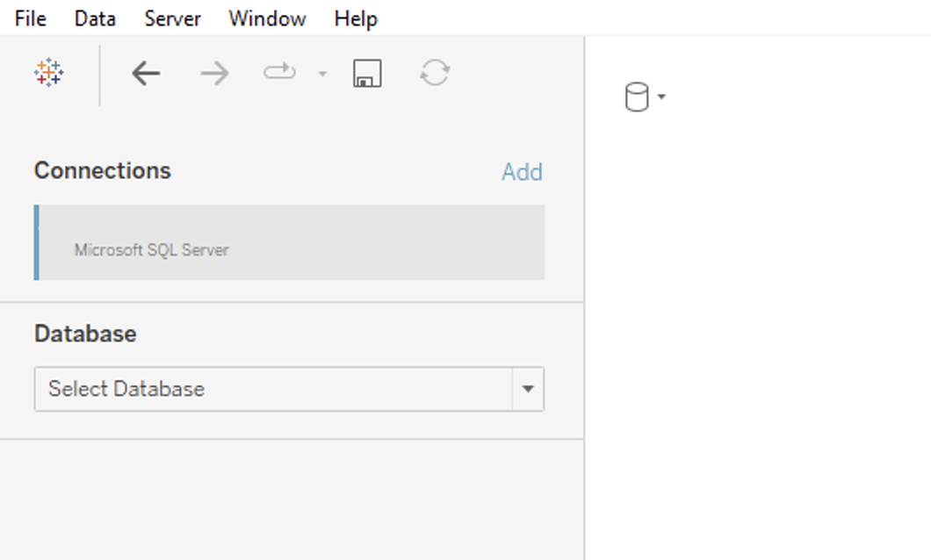Open the Server menu

coord(172,18)
